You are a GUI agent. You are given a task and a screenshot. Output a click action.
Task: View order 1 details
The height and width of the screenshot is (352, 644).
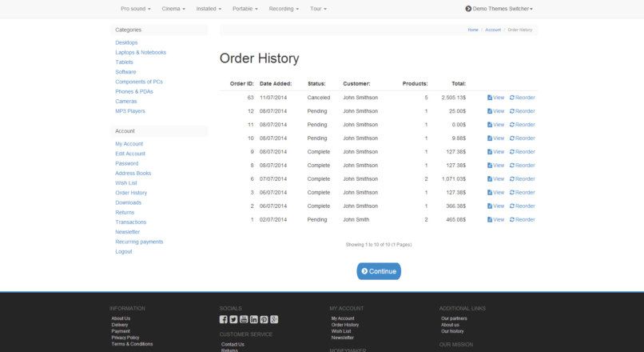495,219
